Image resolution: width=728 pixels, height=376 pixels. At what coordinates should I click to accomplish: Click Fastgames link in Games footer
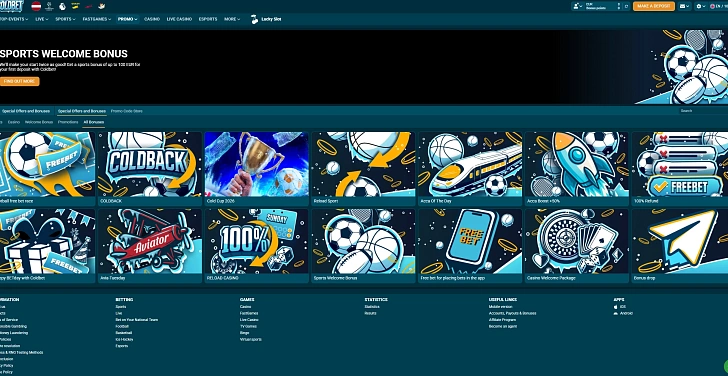(x=249, y=313)
